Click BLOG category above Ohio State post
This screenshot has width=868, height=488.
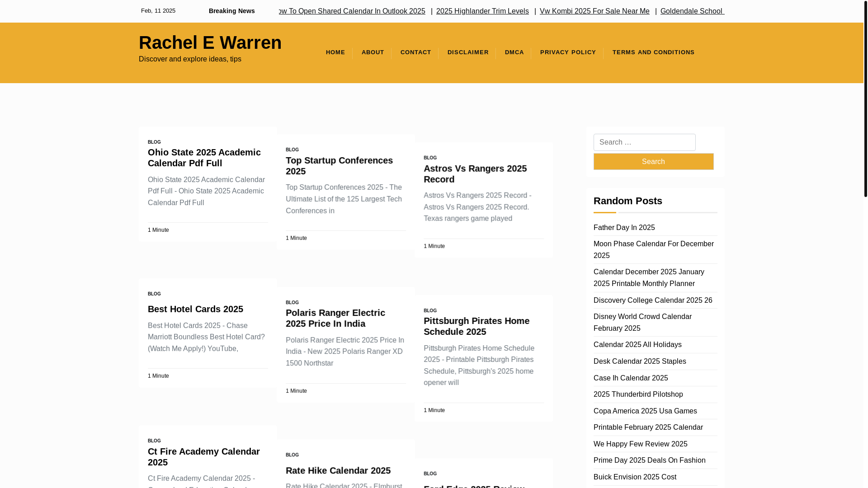pyautogui.click(x=154, y=142)
